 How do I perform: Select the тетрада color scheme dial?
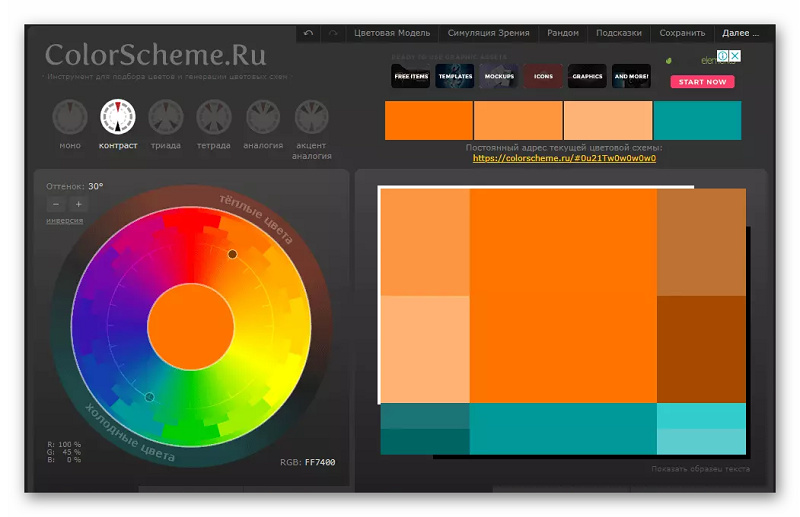click(214, 117)
